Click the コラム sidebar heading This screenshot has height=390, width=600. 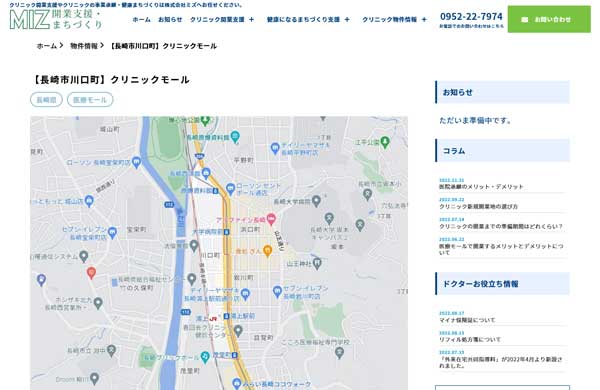[502, 151]
